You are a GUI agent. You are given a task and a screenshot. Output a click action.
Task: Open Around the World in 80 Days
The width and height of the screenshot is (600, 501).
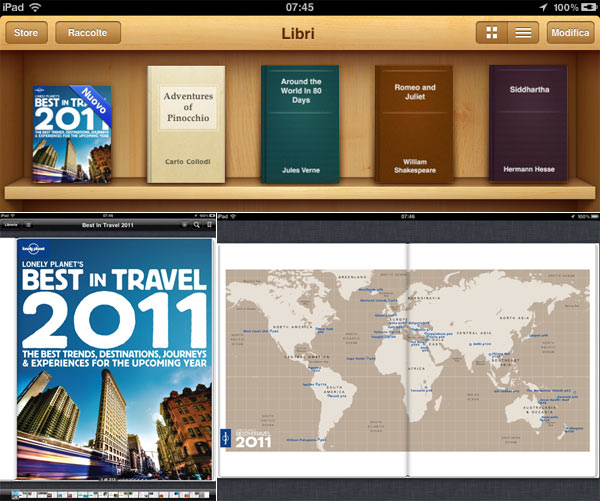pyautogui.click(x=300, y=124)
